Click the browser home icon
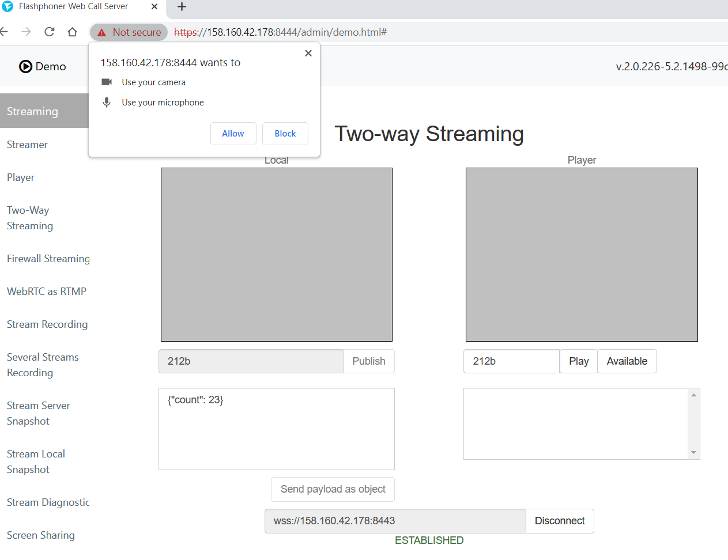 72,32
